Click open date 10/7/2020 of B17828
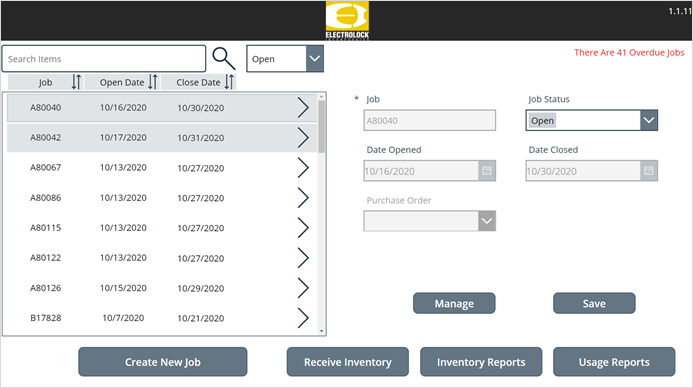Viewport: 693px width, 388px height. (123, 318)
